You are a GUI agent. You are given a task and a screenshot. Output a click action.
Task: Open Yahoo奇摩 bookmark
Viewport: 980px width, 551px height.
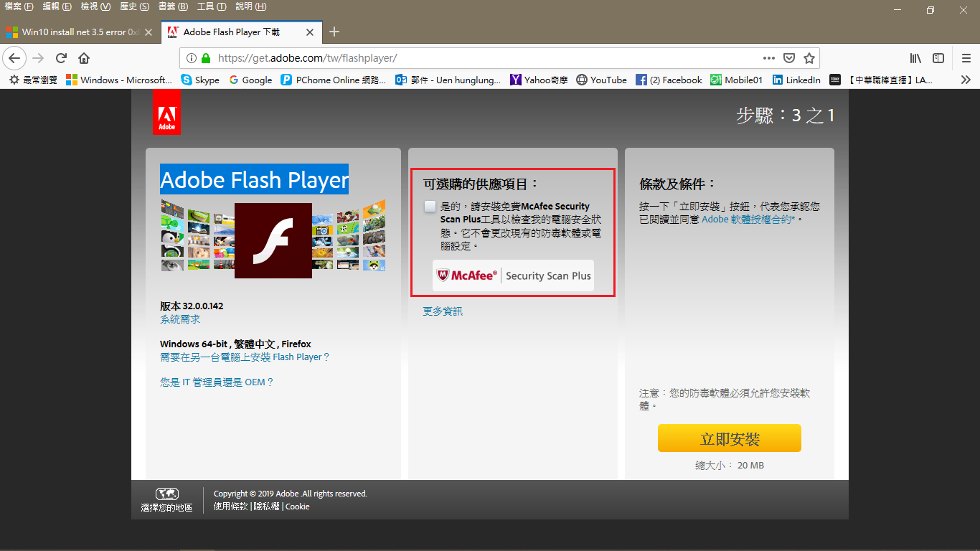pyautogui.click(x=539, y=80)
